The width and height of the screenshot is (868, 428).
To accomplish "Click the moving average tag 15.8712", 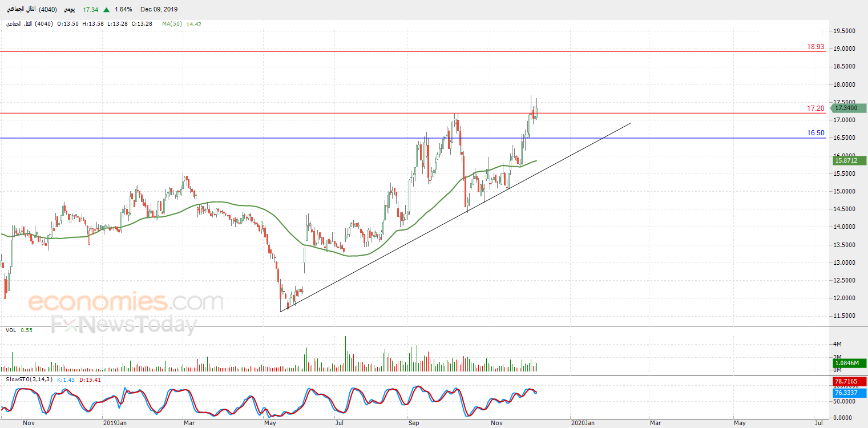I will 849,161.
